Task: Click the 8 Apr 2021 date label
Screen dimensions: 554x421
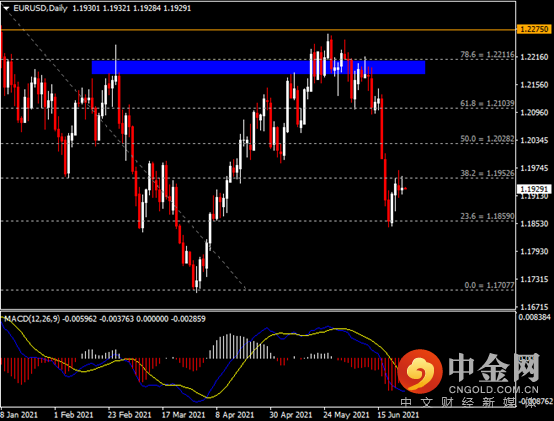Action: tap(235, 415)
